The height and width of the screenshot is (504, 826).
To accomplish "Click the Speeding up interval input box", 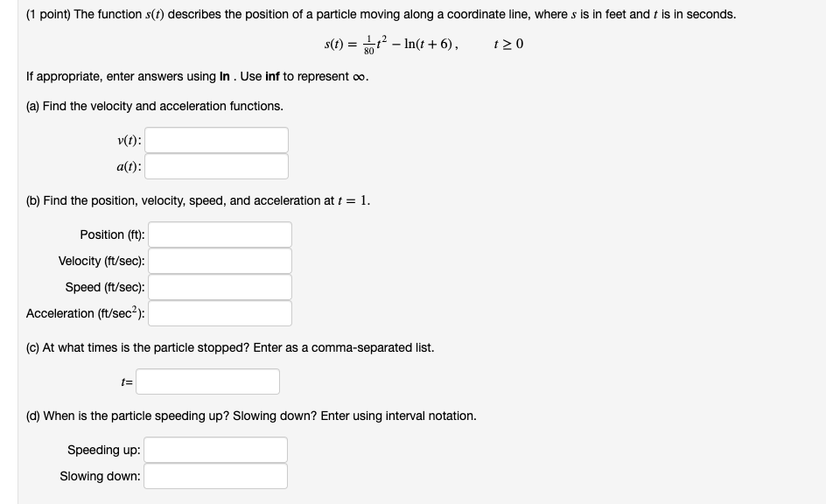I will (215, 450).
